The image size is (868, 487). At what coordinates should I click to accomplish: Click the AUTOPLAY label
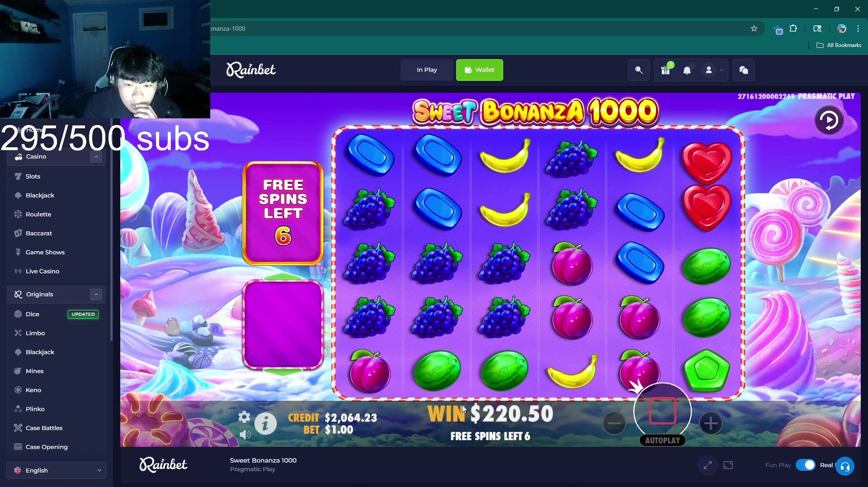[x=662, y=440]
